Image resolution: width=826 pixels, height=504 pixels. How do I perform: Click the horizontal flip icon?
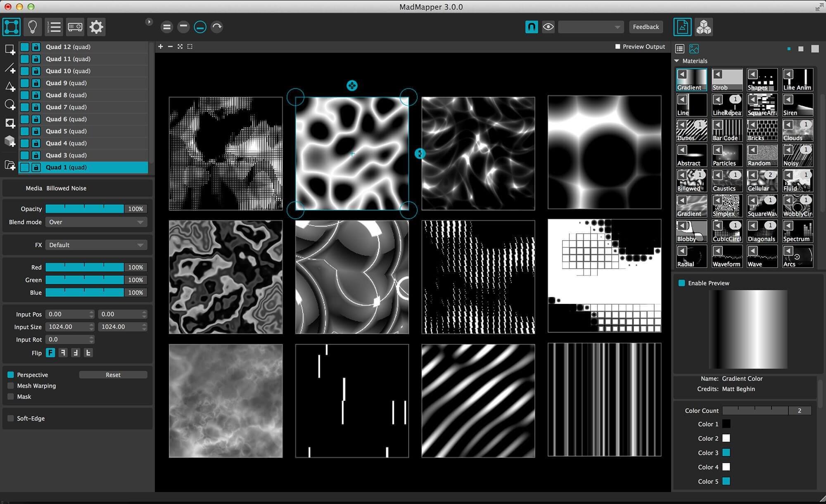point(63,353)
